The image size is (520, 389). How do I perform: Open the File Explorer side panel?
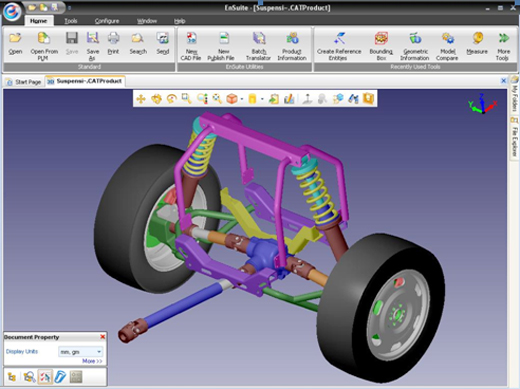515,137
